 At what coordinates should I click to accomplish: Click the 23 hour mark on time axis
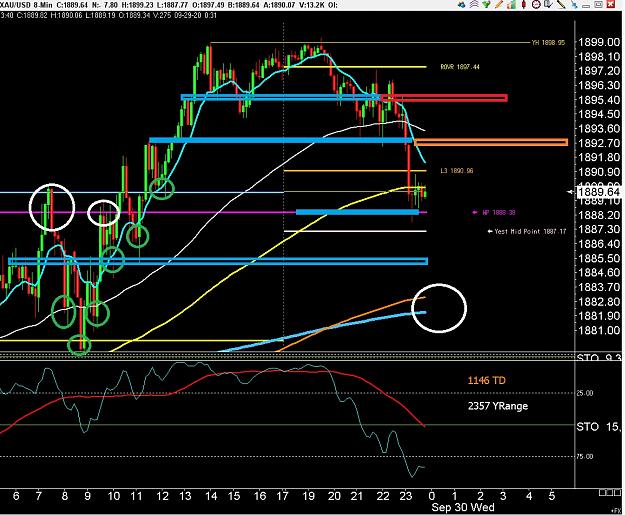(x=405, y=496)
